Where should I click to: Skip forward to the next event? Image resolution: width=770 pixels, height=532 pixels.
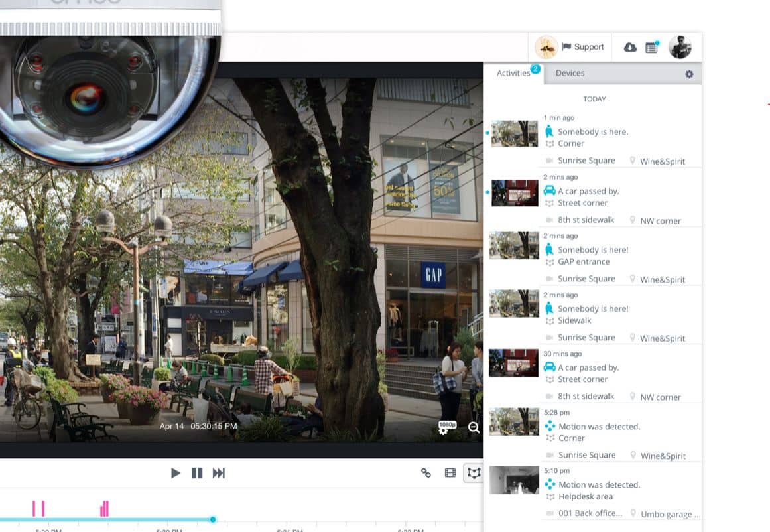pyautogui.click(x=218, y=473)
